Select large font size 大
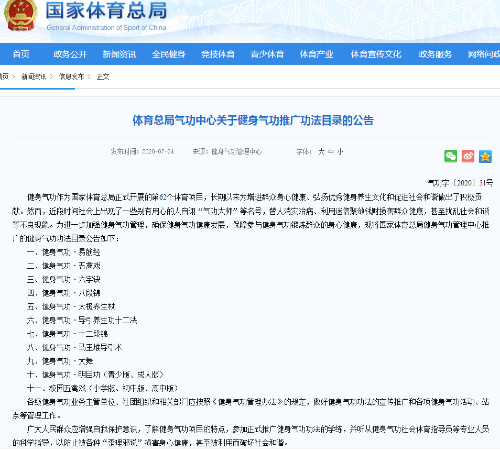This screenshot has width=500, height=451. [x=321, y=152]
